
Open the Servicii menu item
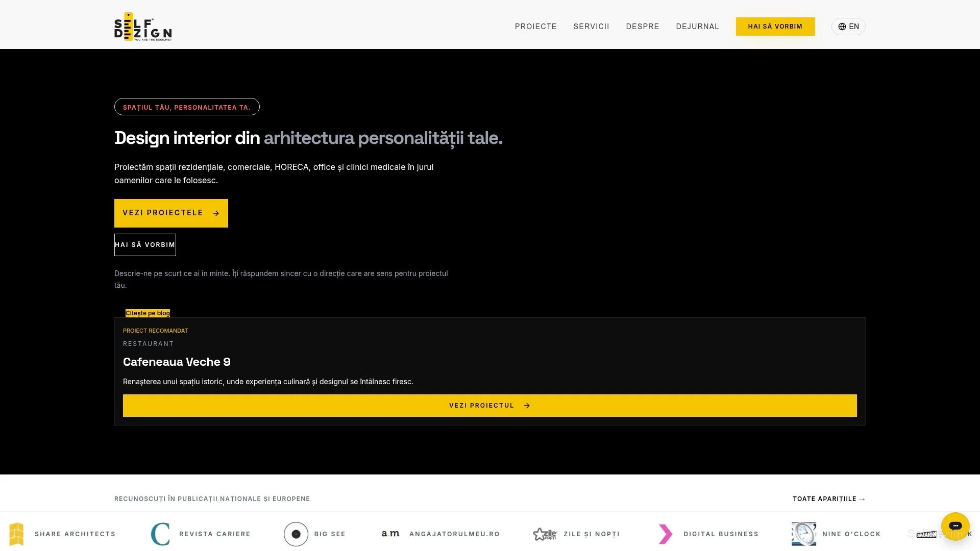[591, 27]
